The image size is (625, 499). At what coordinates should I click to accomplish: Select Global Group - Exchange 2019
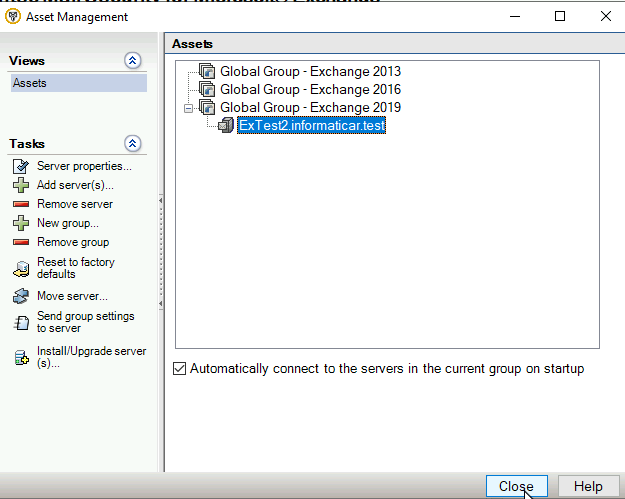tap(311, 107)
